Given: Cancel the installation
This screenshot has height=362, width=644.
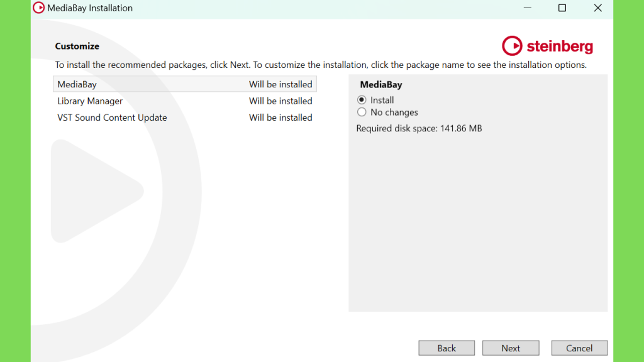Looking at the screenshot, I should [579, 348].
